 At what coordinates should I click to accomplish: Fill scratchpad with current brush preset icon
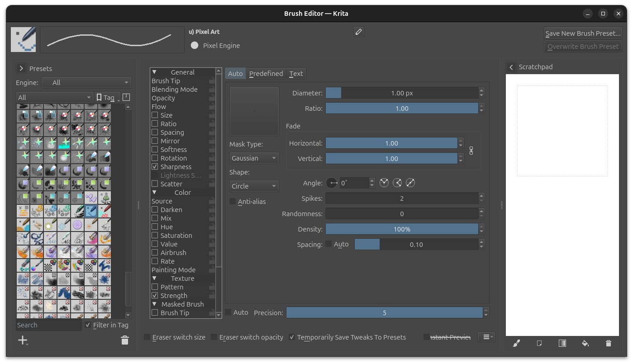coord(516,344)
